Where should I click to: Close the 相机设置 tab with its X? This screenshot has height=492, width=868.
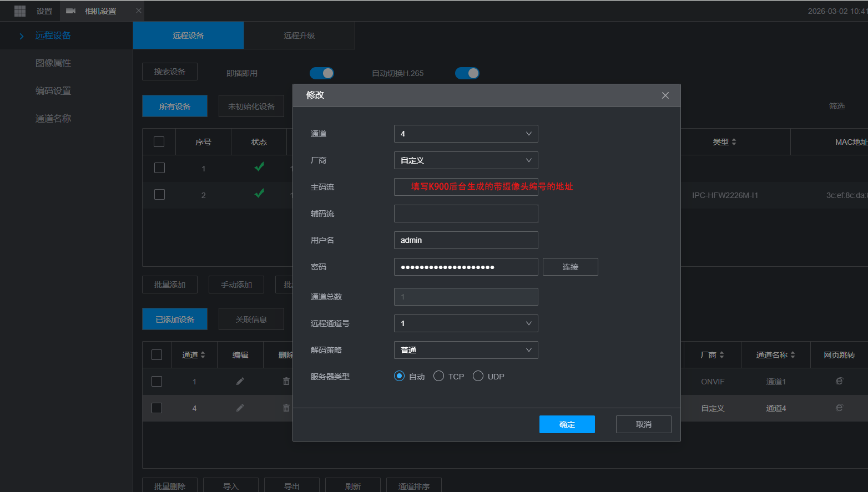[139, 11]
